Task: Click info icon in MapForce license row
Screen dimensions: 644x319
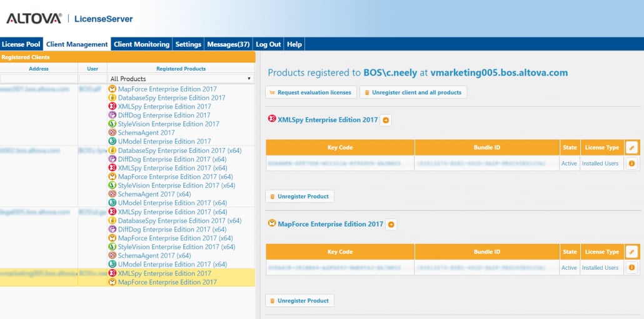Action: coord(631,267)
